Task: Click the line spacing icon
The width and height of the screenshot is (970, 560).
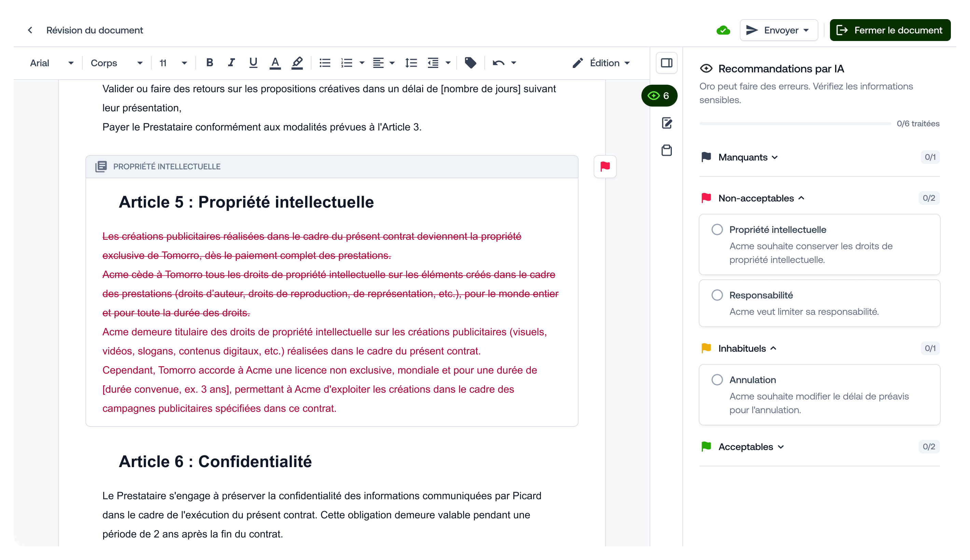Action: pyautogui.click(x=411, y=63)
